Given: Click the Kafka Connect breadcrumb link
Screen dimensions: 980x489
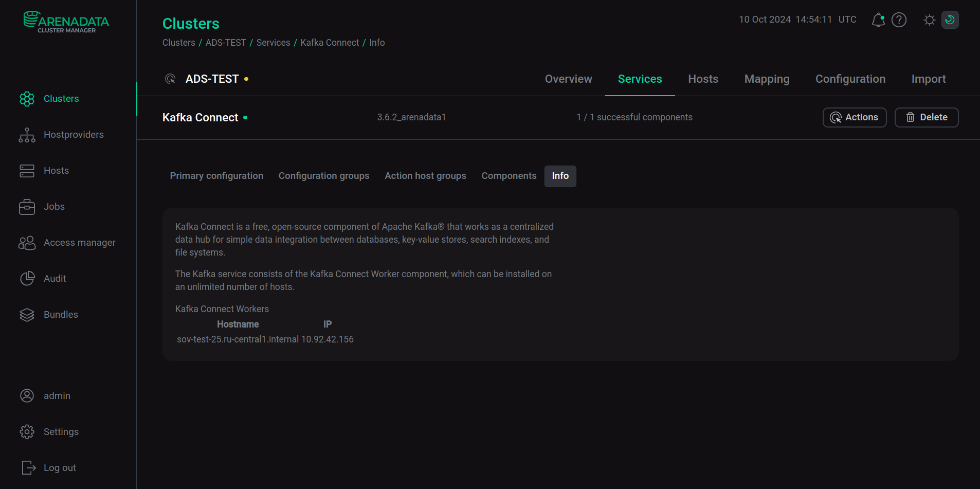Looking at the screenshot, I should pos(330,43).
